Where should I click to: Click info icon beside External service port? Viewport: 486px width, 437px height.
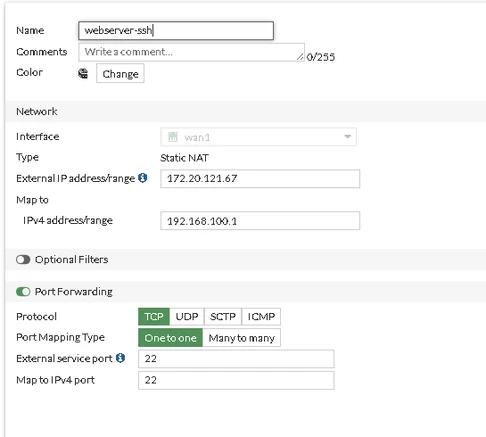(120, 358)
